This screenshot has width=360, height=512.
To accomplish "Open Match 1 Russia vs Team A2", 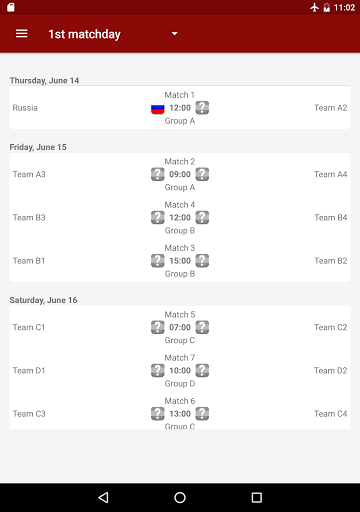I will pyautogui.click(x=180, y=108).
